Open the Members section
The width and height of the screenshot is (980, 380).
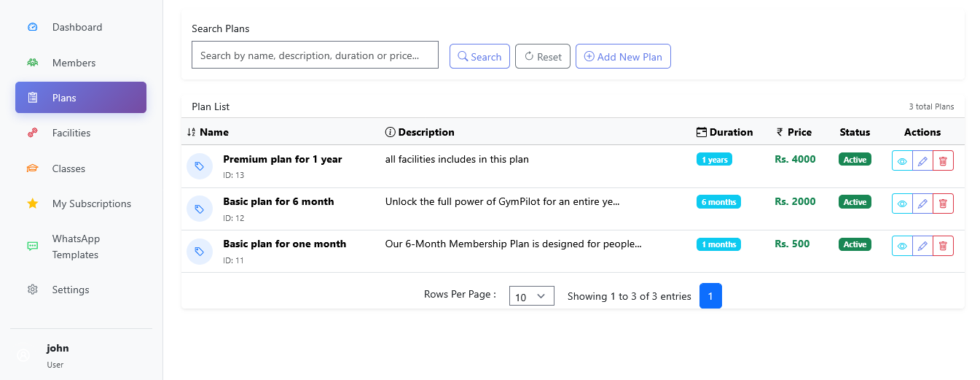81,63
